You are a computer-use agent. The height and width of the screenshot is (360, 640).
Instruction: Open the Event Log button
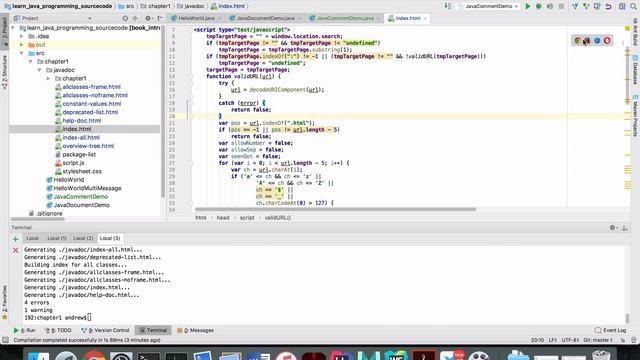coord(611,330)
